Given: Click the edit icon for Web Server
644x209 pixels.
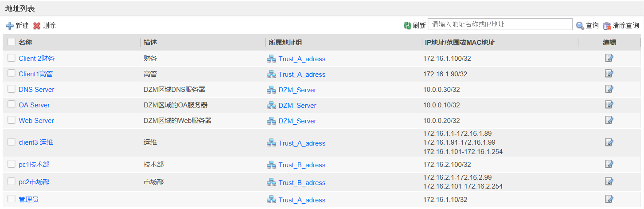Looking at the screenshot, I should click(x=609, y=120).
